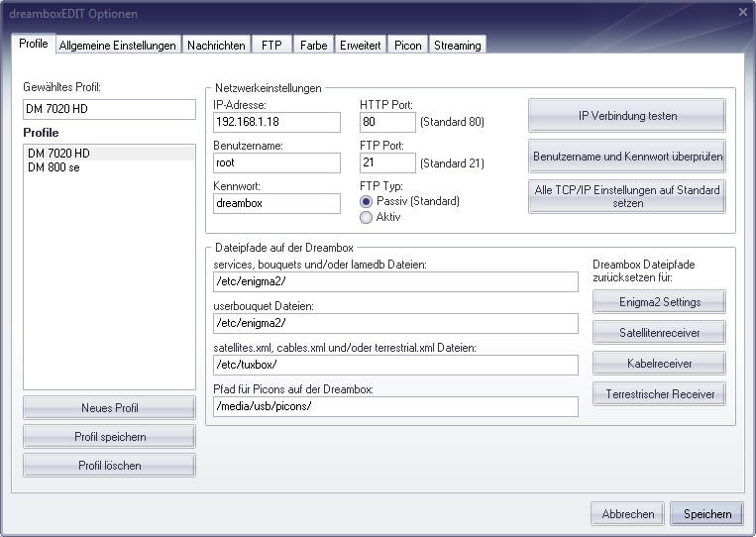Open Allgemeine Einstellungen tab
756x537 pixels.
(118, 46)
